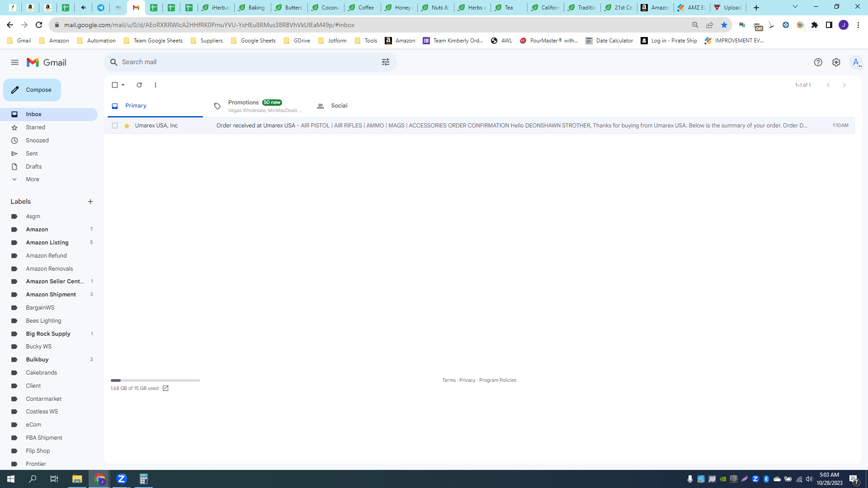Open the Big Rock Supply label
This screenshot has width=868, height=488.
pyautogui.click(x=49, y=334)
